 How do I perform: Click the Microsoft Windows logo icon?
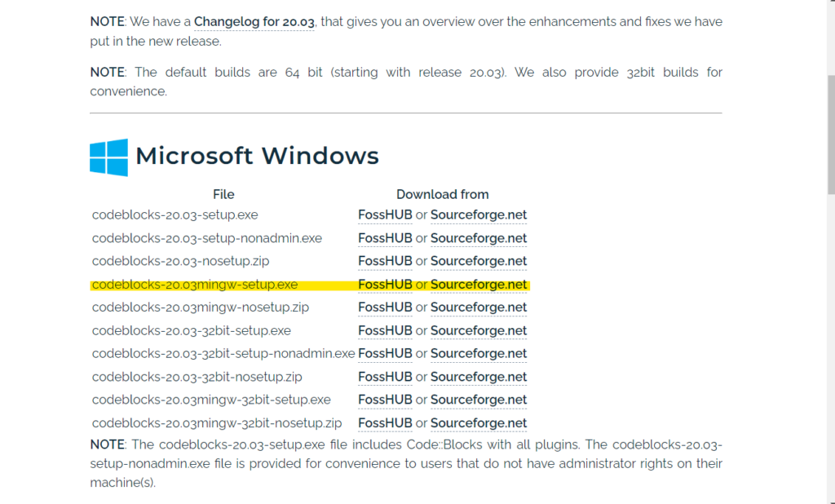pos(108,157)
